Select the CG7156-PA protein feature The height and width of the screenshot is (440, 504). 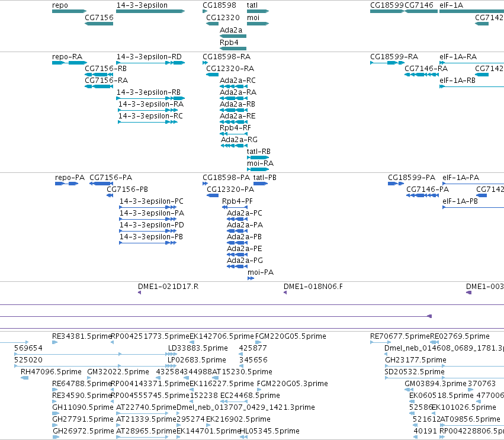coord(101,184)
